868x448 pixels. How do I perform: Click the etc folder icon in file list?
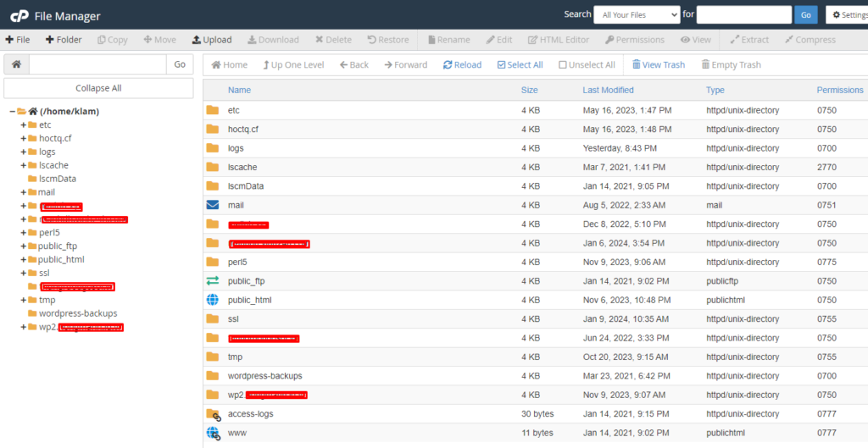click(213, 110)
